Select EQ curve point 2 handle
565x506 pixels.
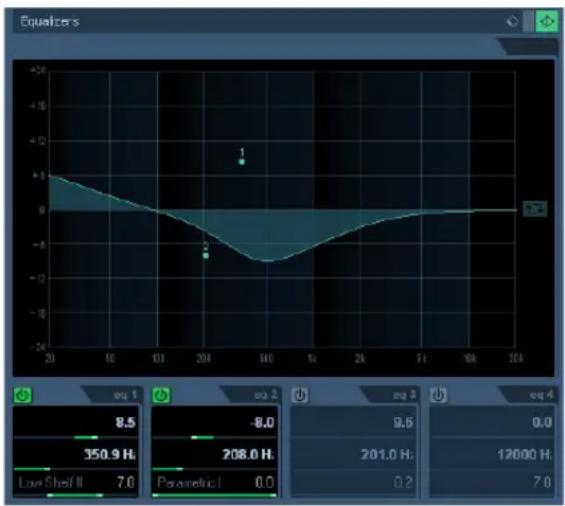pyautogui.click(x=206, y=256)
